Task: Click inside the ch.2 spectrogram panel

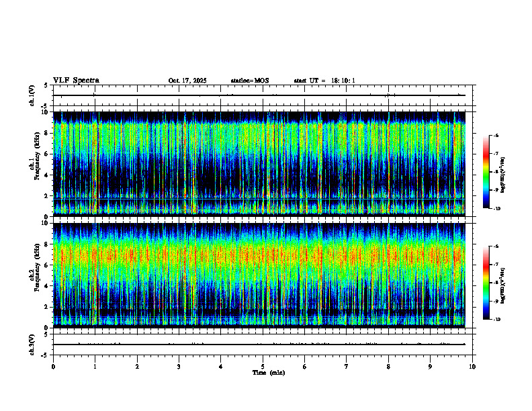Action: 259,275
